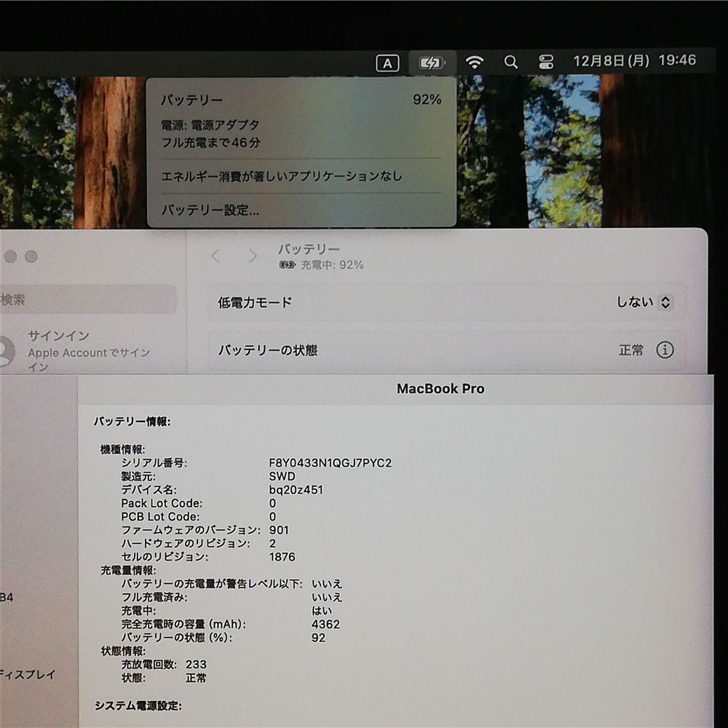Click the Wi-Fi icon in the menu bar
The width and height of the screenshot is (728, 728).
click(x=475, y=61)
